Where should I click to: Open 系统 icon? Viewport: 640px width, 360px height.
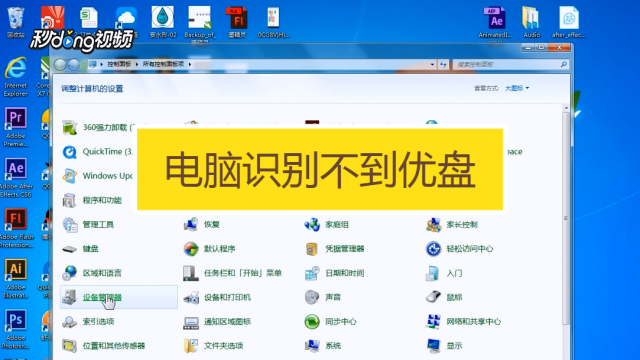click(312, 346)
